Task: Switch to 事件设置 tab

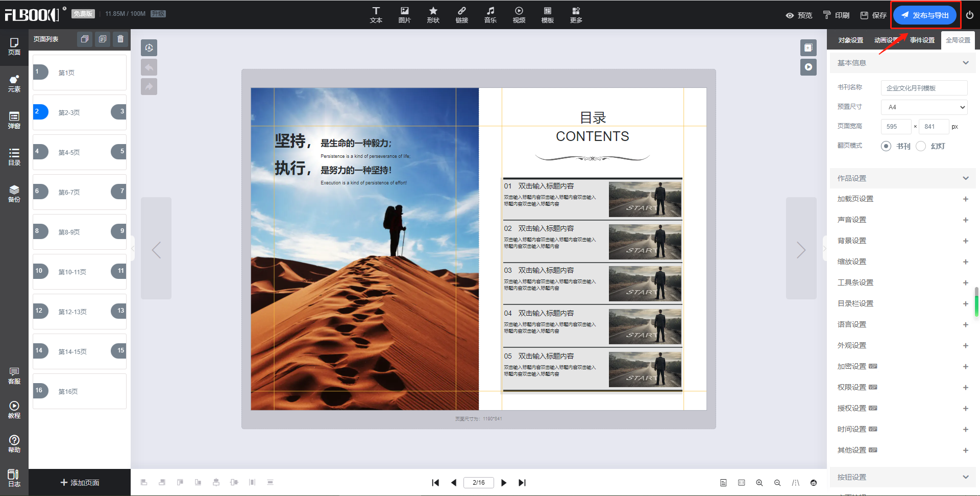Action: [x=922, y=40]
